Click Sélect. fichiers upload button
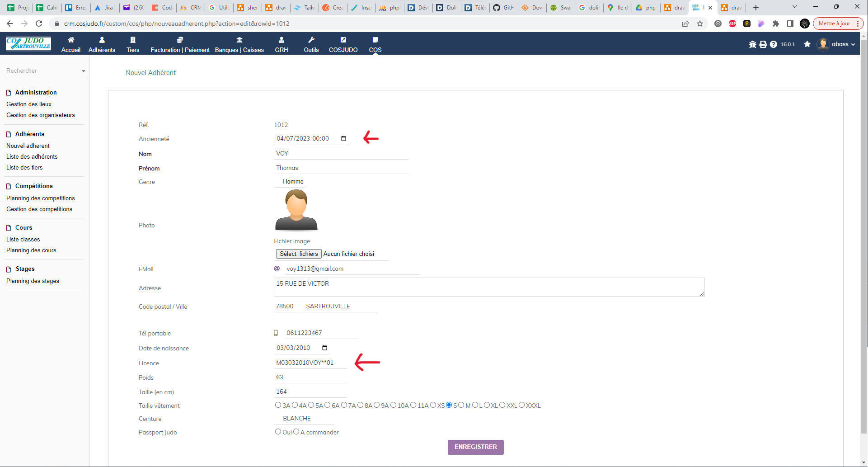Screen dimensions: 868x467 299,254
